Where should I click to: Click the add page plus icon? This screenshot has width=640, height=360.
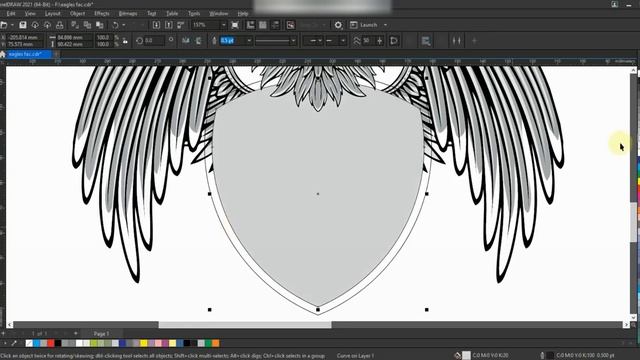76,333
